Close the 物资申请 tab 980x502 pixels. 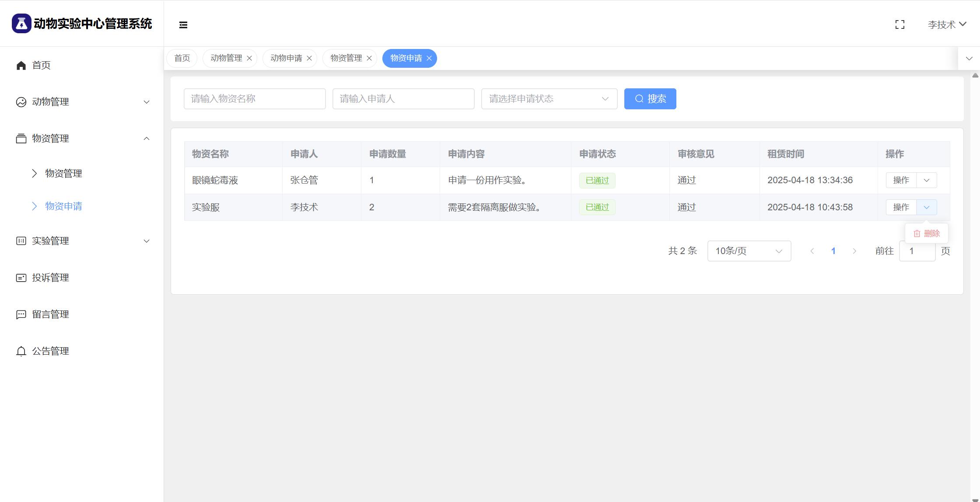pos(429,58)
